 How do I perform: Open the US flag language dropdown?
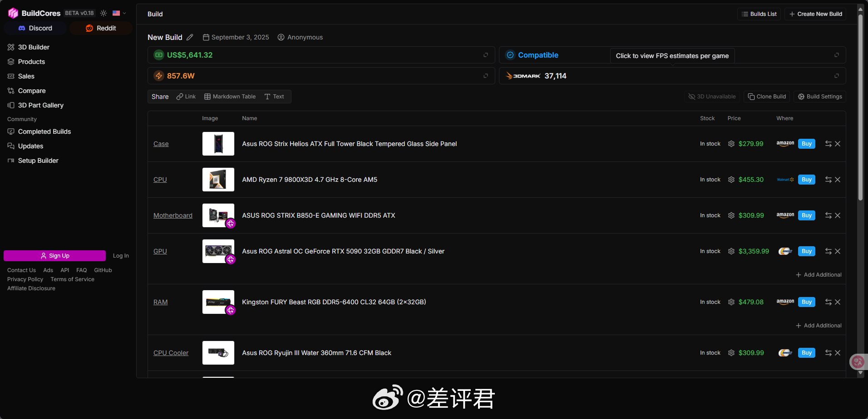coord(119,13)
